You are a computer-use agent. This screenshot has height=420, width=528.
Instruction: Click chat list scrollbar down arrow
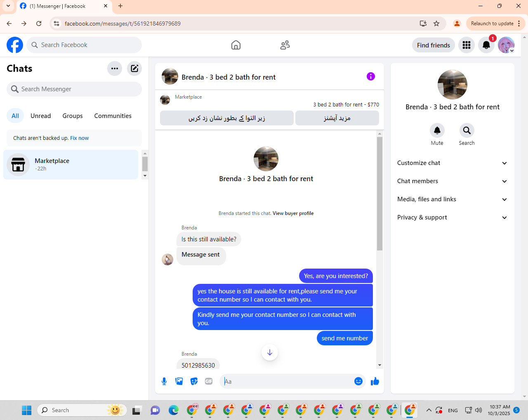point(145,176)
